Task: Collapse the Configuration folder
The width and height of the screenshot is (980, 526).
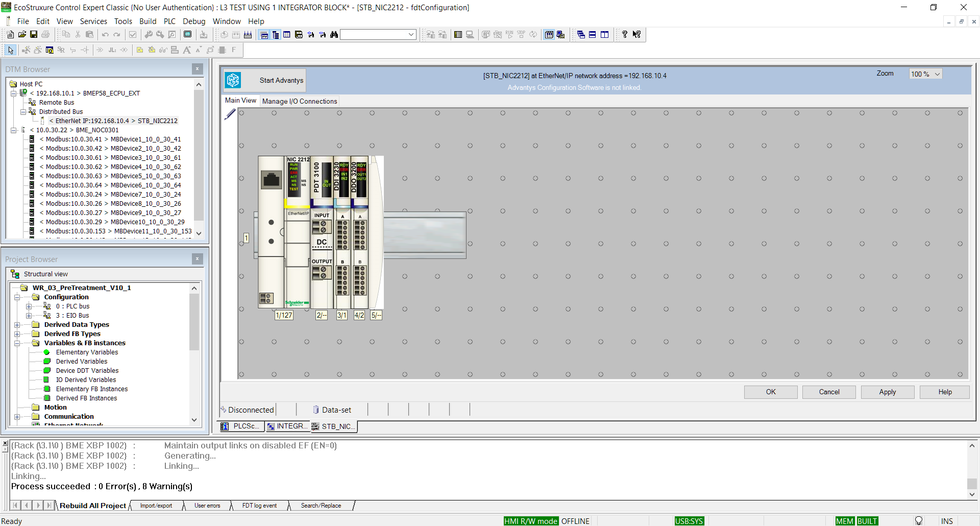Action: click(17, 297)
